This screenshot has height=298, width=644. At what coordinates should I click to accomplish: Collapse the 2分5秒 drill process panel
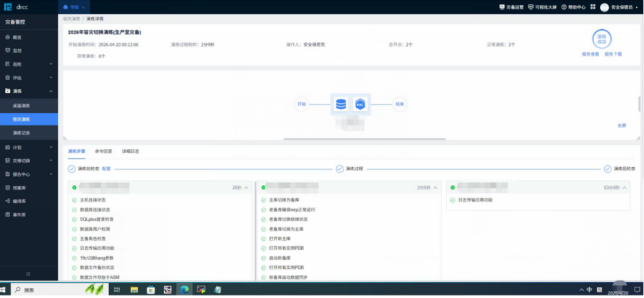pyautogui.click(x=435, y=188)
